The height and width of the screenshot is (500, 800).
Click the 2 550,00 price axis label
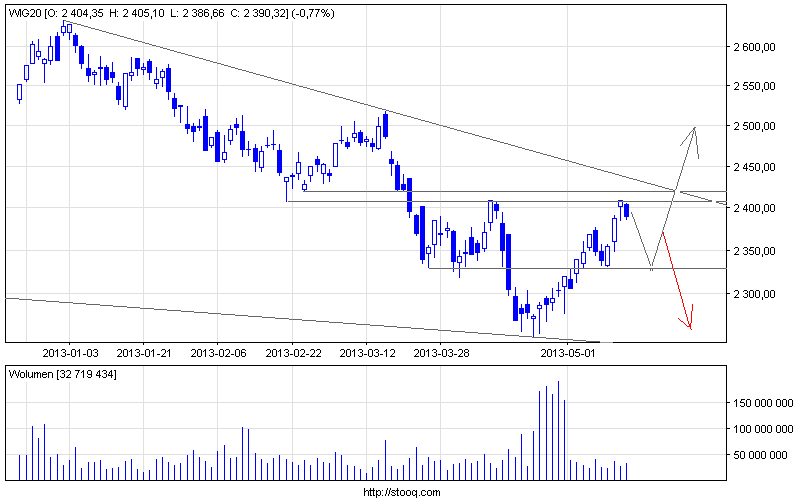(755, 86)
